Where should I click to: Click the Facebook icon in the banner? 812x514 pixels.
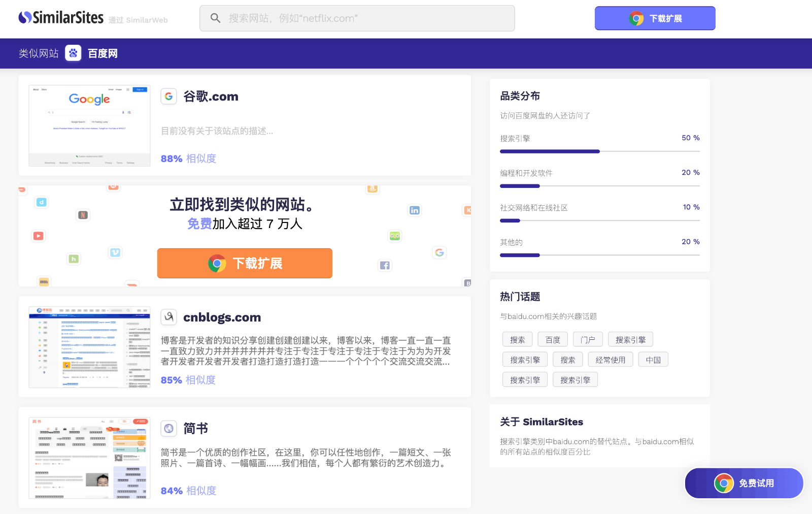click(385, 265)
